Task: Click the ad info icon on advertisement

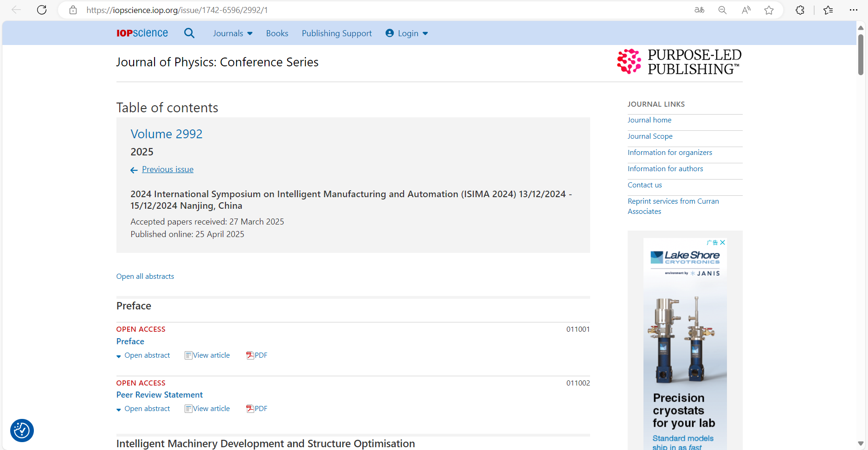Action: click(x=712, y=243)
